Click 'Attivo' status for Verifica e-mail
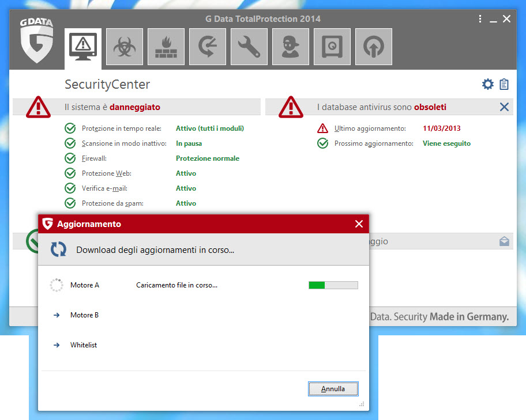Screen dimensions: 526x420 pyautogui.click(x=186, y=188)
